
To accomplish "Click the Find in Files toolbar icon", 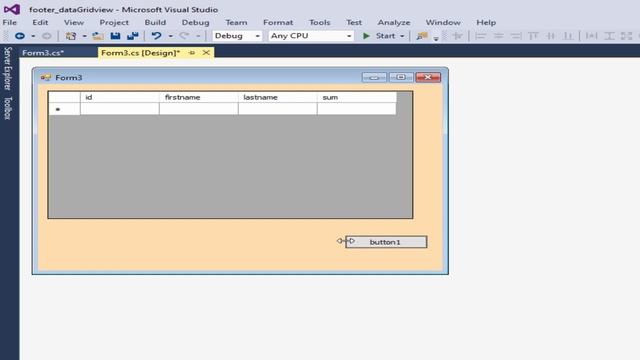I will pyautogui.click(x=422, y=36).
